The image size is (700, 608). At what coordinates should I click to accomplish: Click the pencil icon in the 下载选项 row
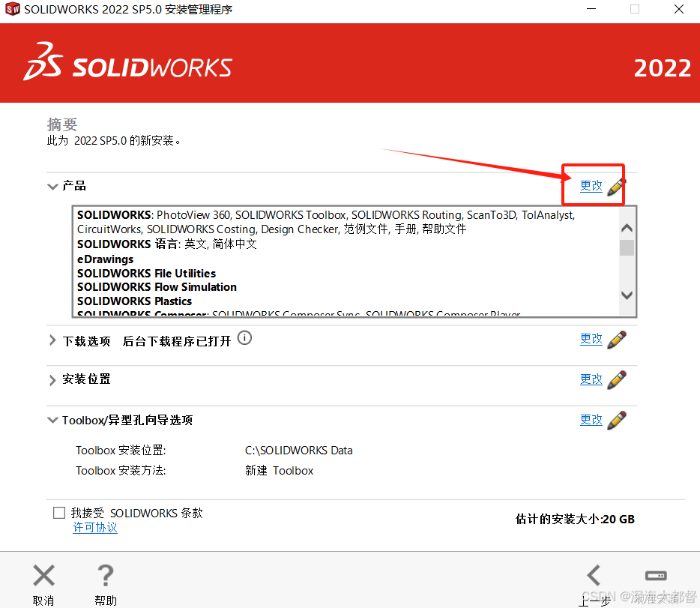point(617,340)
